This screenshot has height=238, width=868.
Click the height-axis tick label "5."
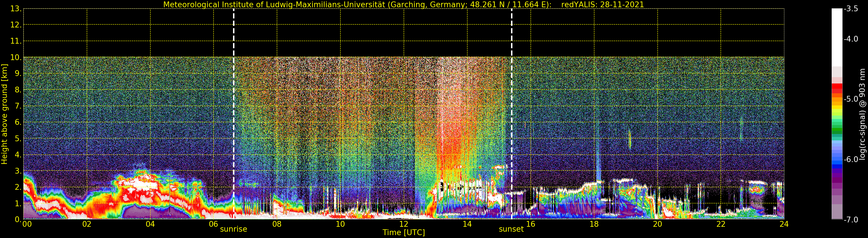click(18, 138)
